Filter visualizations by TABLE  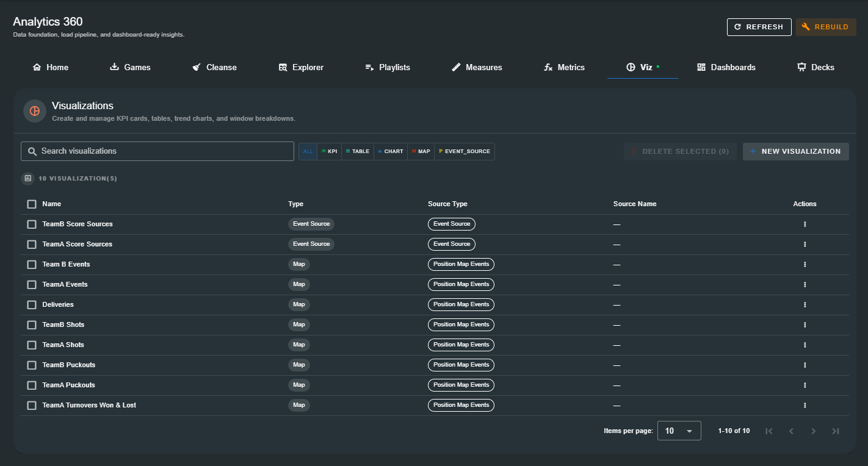(x=358, y=151)
